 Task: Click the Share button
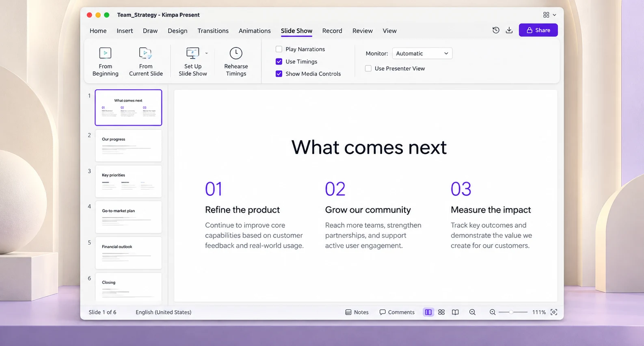538,30
